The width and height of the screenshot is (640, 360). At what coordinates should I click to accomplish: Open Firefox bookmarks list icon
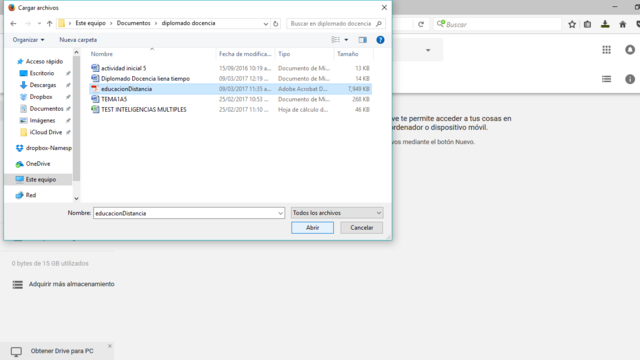coord(587,24)
